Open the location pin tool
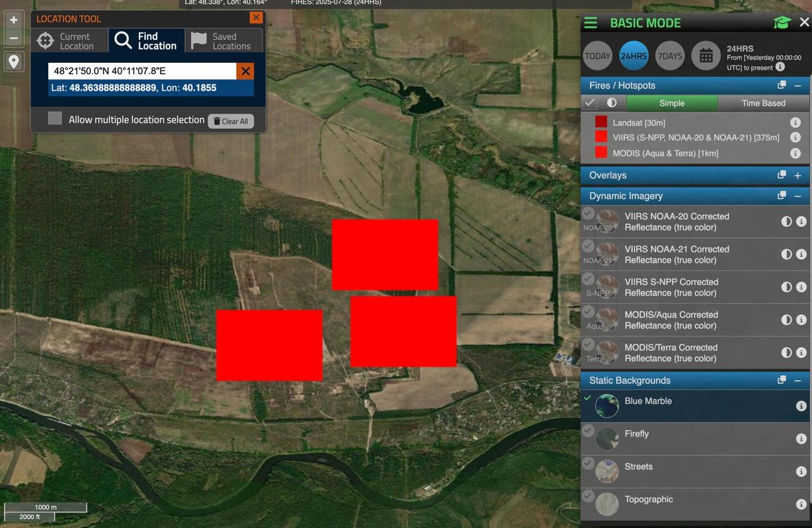Viewport: 812px width, 528px height. tap(13, 62)
